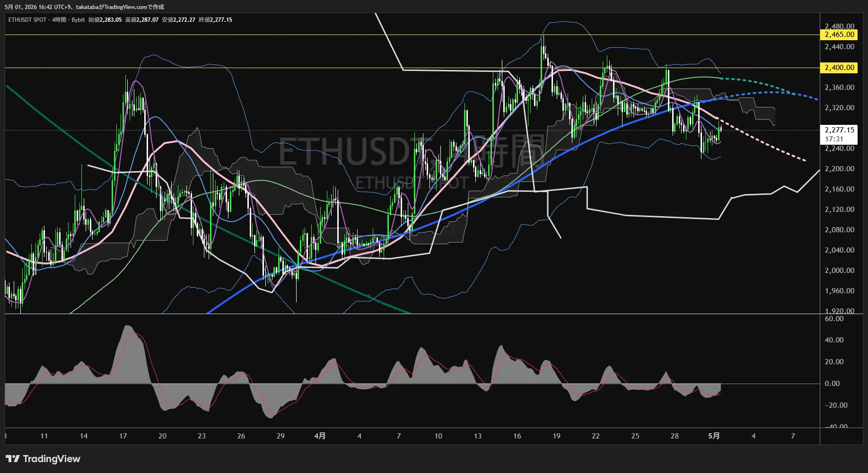This screenshot has height=473, width=868.
Task: Select the high value 高値2,287.07
Action: [x=142, y=20]
